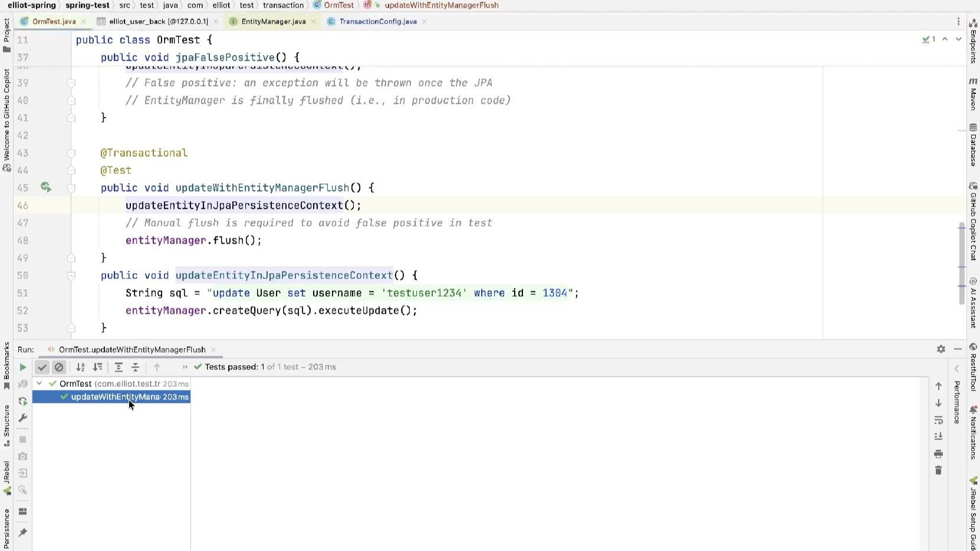Image resolution: width=980 pixels, height=551 pixels.
Task: Switch to the EntityManager.java tab
Action: (273, 22)
